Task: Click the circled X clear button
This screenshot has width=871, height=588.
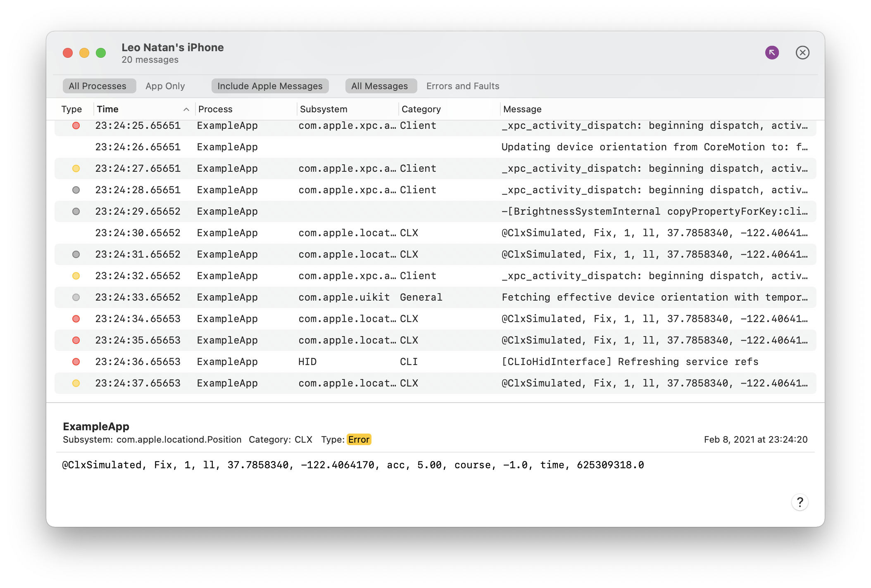Action: tap(802, 52)
